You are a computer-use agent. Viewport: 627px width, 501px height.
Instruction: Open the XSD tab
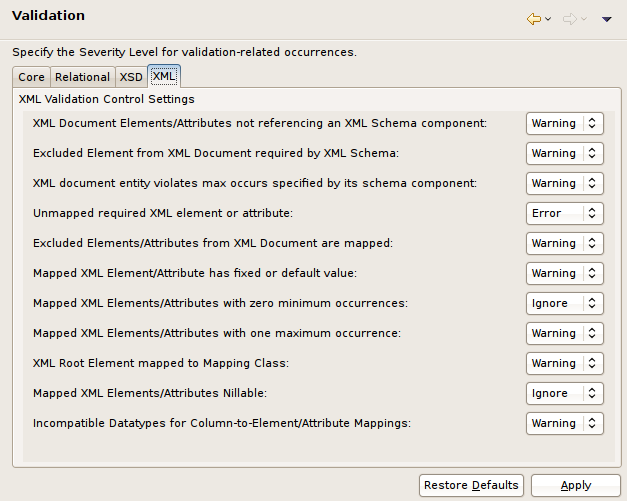point(131,77)
